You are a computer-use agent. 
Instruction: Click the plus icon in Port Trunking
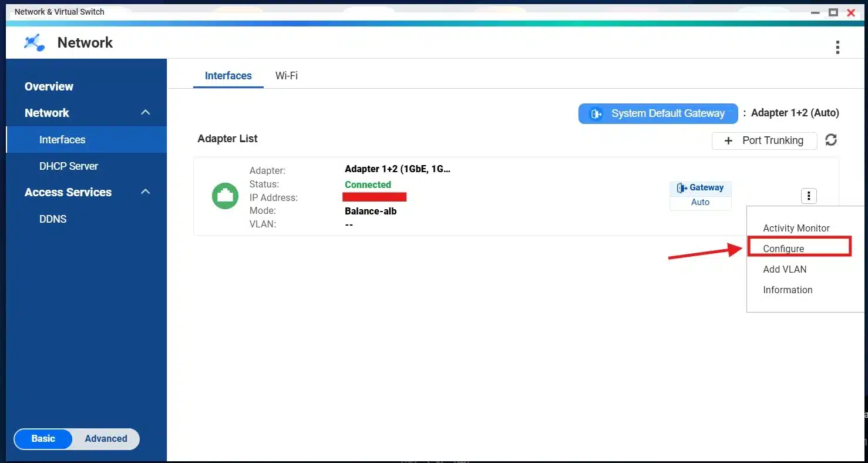tap(728, 140)
